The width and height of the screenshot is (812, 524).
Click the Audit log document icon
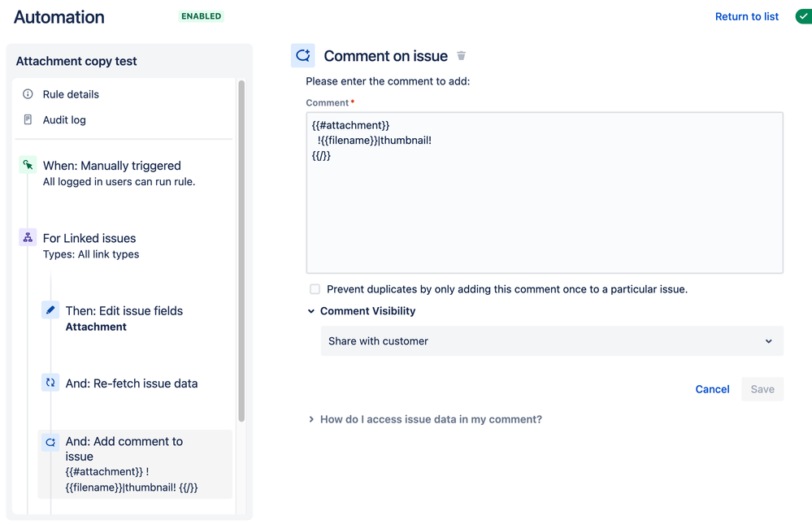(x=28, y=120)
